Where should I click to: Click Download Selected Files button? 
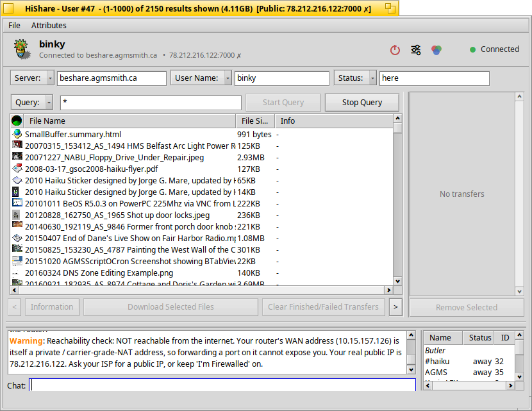[170, 307]
